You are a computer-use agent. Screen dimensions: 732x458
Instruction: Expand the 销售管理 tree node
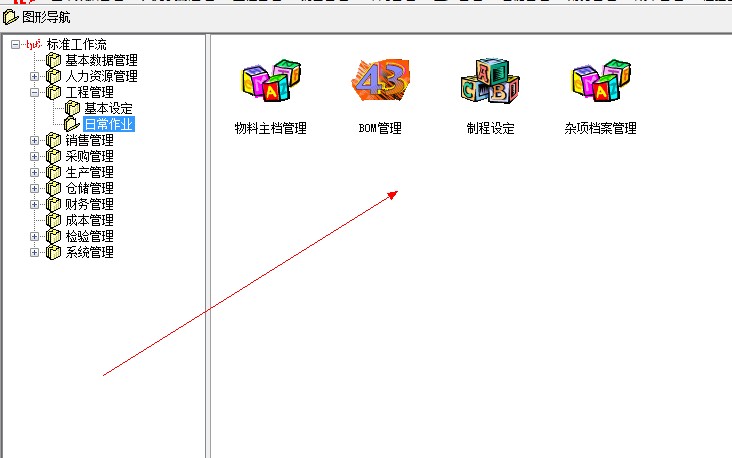(x=34, y=140)
